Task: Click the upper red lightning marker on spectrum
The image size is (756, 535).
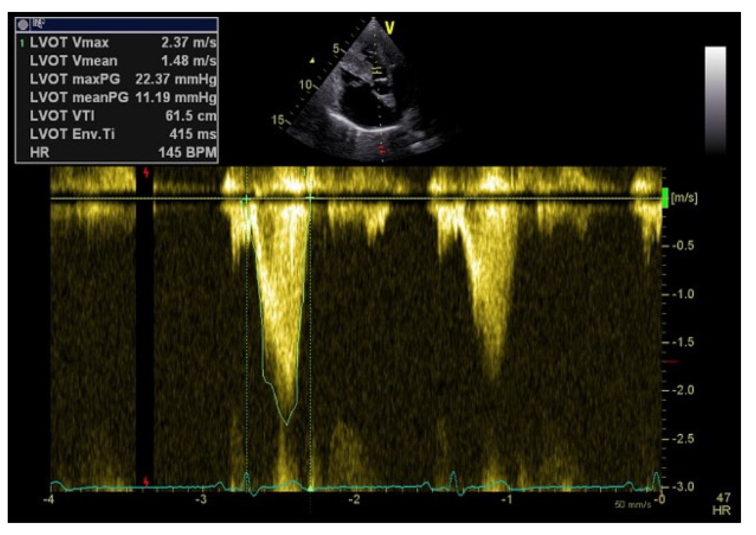Action: click(x=146, y=173)
